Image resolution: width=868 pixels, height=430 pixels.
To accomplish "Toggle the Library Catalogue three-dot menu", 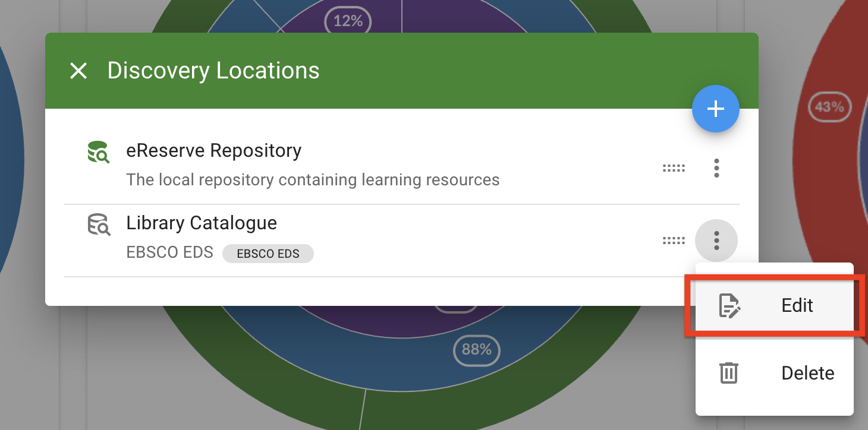I will pos(716,241).
